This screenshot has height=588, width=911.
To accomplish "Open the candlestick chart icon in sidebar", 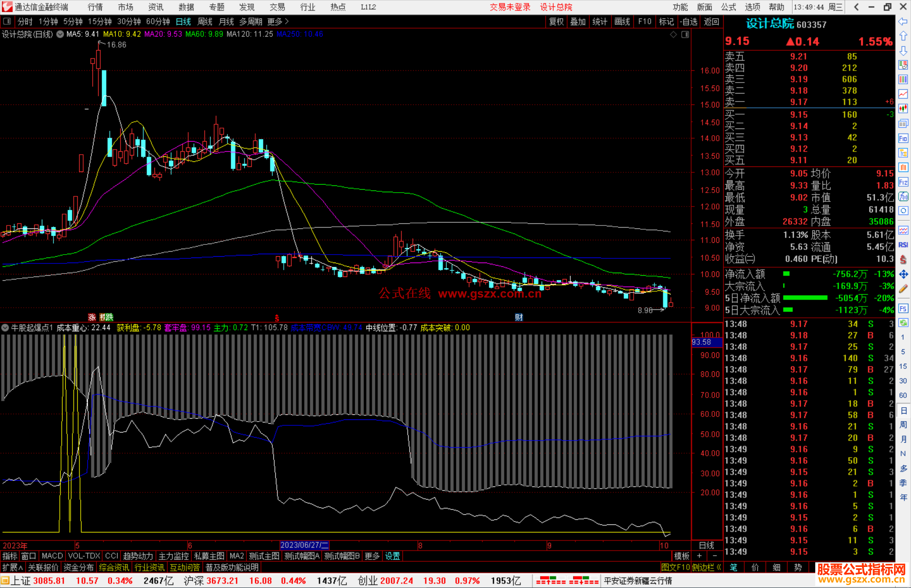I will pos(903,108).
